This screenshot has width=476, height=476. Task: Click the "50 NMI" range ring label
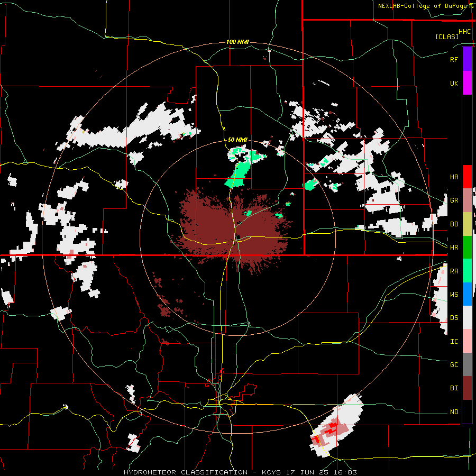[x=237, y=140]
